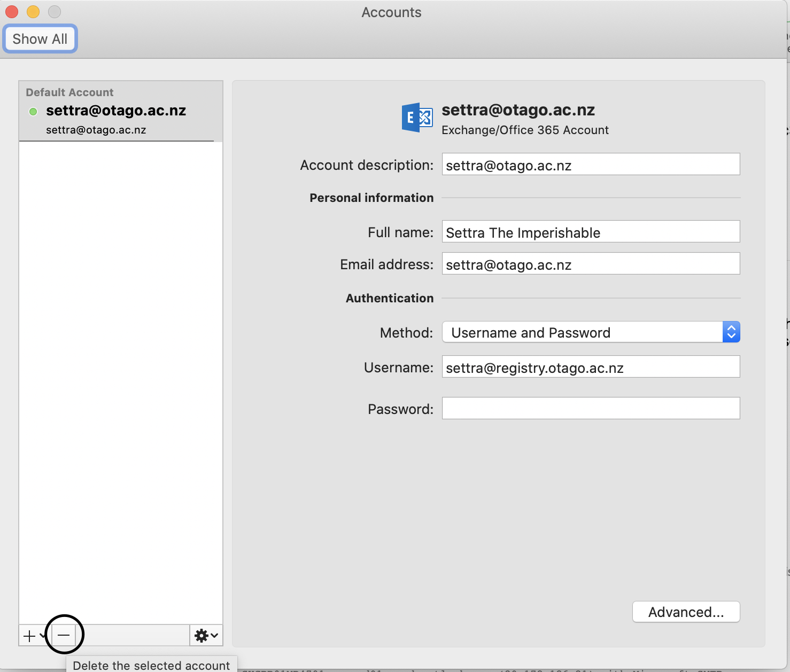The image size is (790, 672).
Task: Click the Default Account header label
Action: point(69,92)
